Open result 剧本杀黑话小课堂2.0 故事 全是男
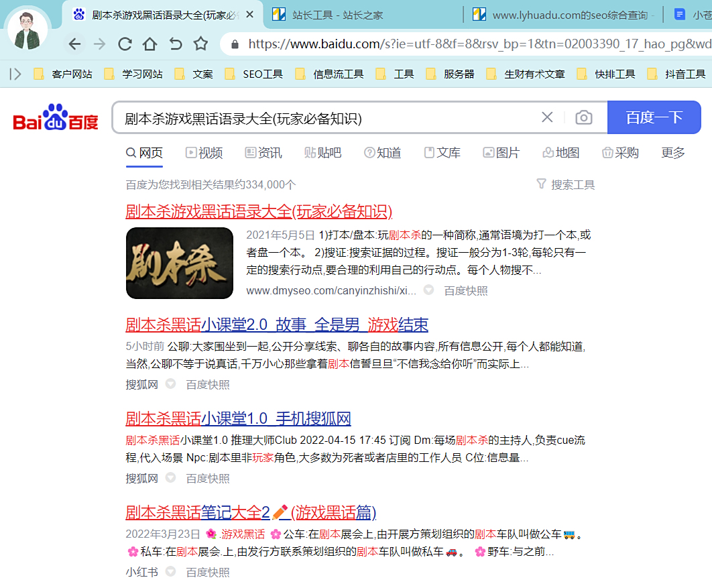712x588 pixels. tap(277, 325)
